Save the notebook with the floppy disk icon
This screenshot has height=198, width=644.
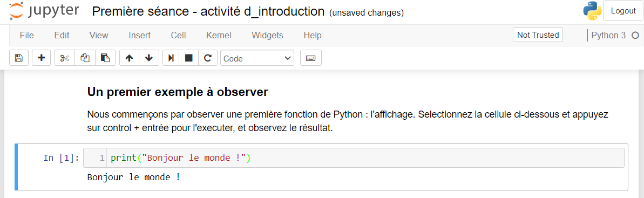pos(19,58)
